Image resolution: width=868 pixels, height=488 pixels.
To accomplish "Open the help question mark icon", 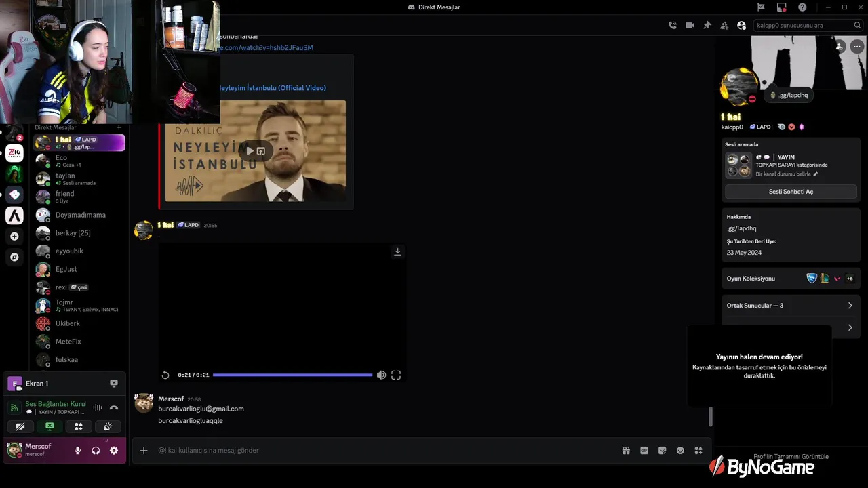I will [x=802, y=7].
